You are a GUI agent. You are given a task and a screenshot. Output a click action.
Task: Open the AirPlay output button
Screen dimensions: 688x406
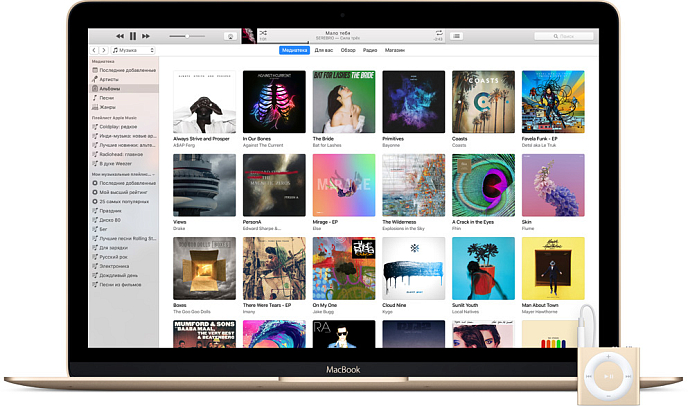point(230,36)
